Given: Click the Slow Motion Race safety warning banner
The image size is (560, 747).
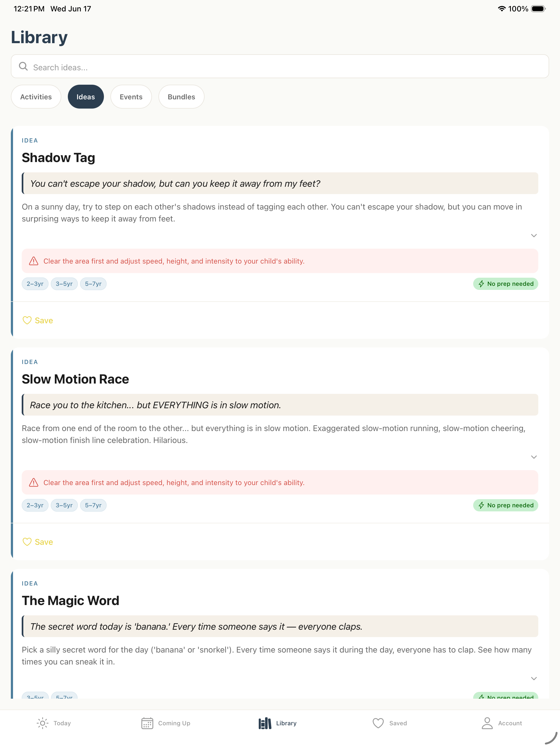Looking at the screenshot, I should (280, 483).
